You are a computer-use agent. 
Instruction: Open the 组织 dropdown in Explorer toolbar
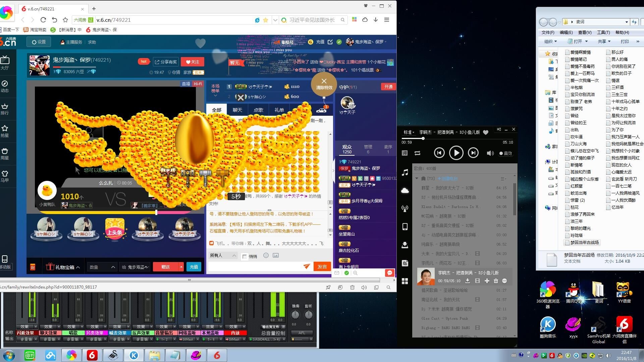tap(550, 41)
